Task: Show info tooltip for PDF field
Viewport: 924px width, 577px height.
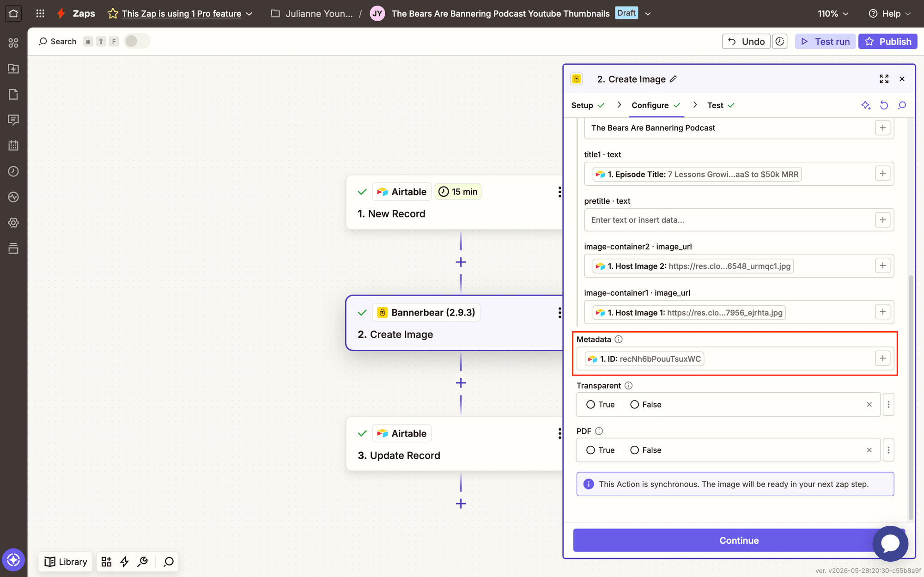Action: click(x=599, y=431)
